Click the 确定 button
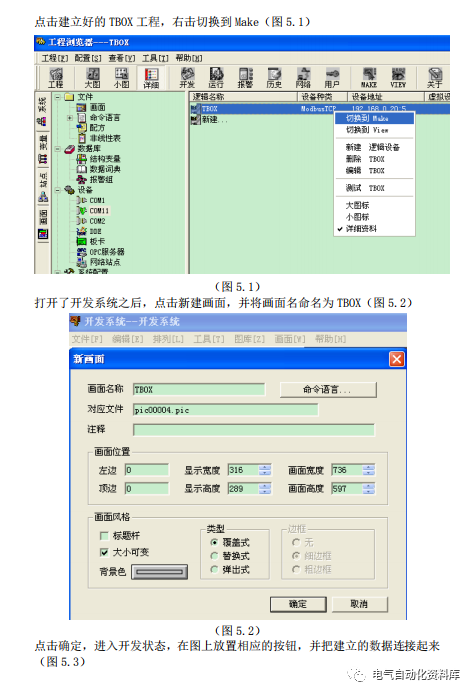The image size is (474, 695). click(x=298, y=604)
